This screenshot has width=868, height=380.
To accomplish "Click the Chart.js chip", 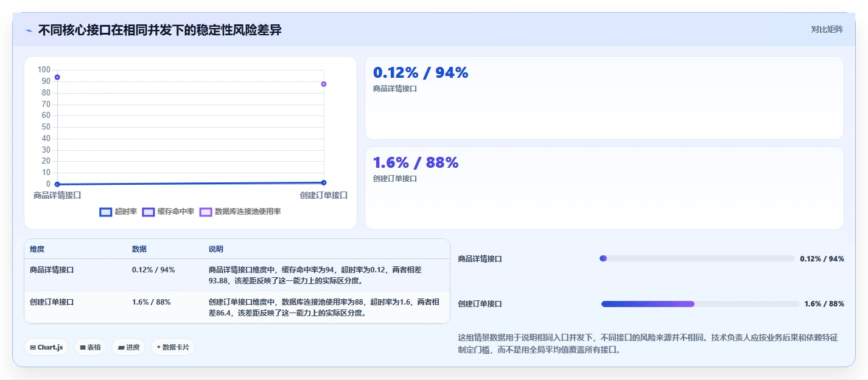I will pyautogui.click(x=47, y=347).
